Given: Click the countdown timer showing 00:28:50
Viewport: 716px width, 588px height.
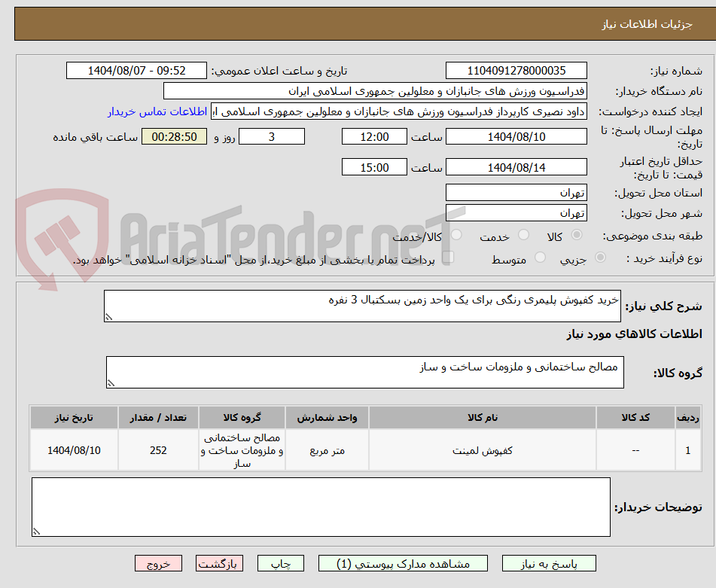Looking at the screenshot, I should [174, 137].
